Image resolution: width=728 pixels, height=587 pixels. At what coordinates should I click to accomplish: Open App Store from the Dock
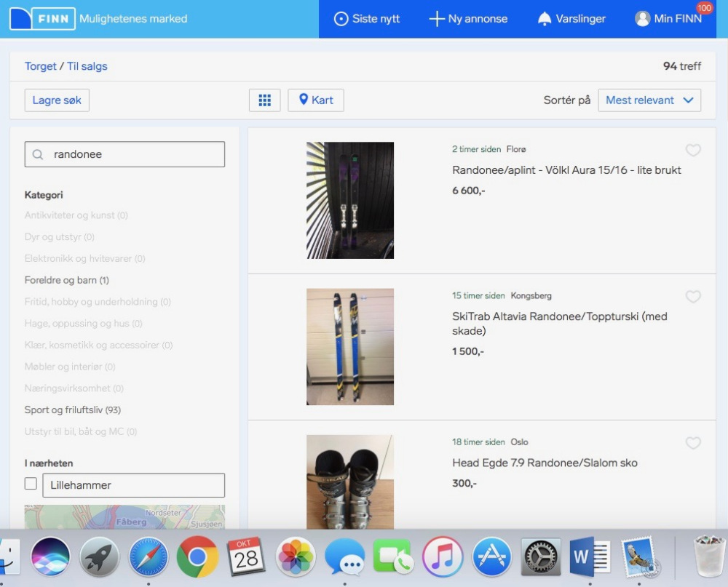[491, 556]
